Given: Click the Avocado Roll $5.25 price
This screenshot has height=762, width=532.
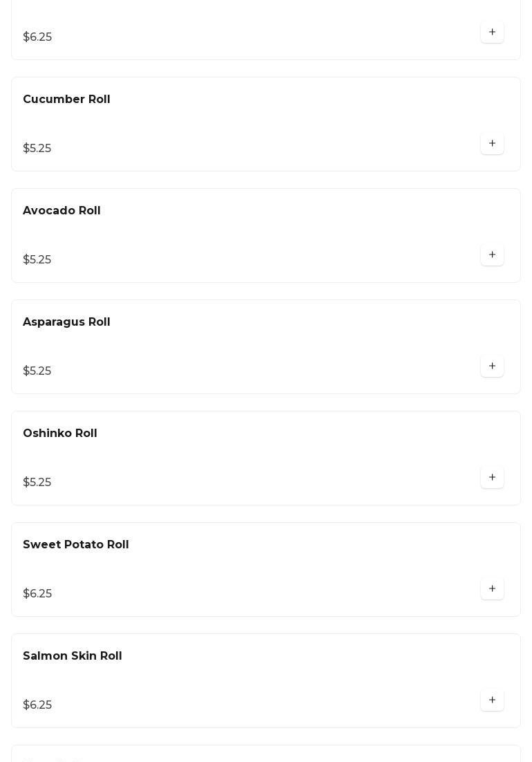Looking at the screenshot, I should pos(37,260).
